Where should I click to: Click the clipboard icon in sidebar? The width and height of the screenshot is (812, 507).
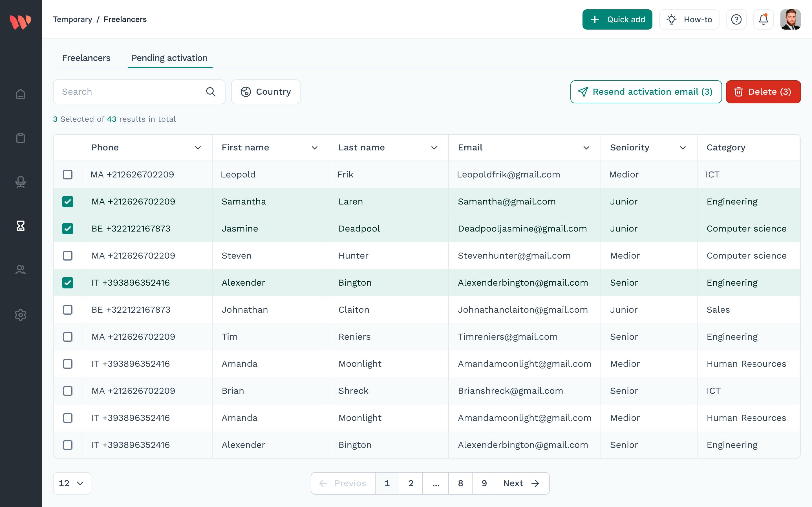21,138
